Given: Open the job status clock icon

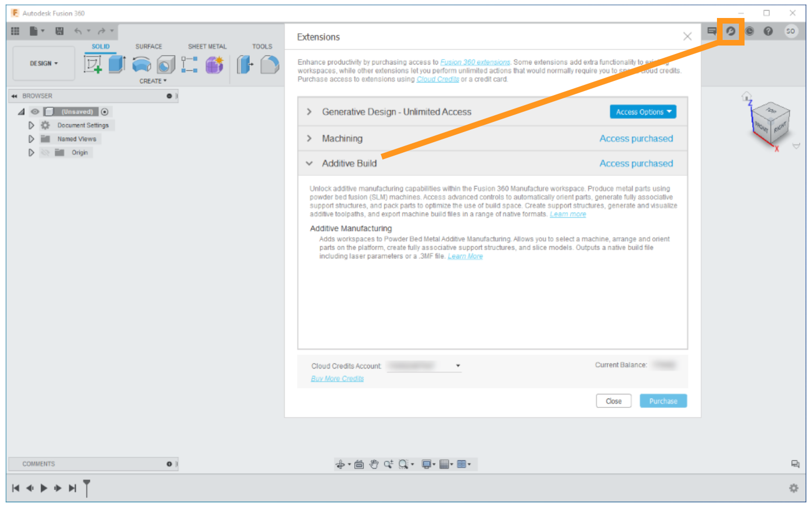Looking at the screenshot, I should tap(750, 31).
